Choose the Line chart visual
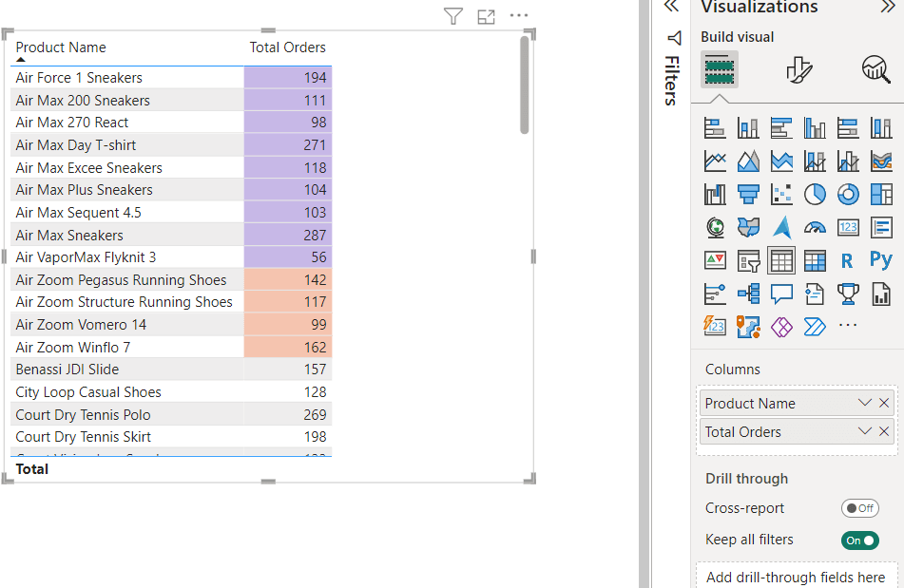Image resolution: width=904 pixels, height=588 pixels. click(715, 161)
